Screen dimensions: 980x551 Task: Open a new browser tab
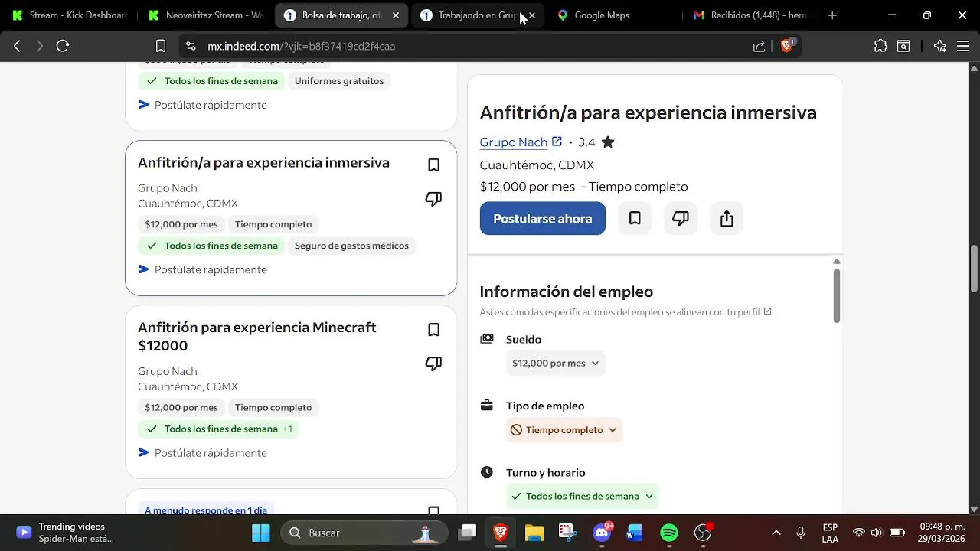(832, 15)
